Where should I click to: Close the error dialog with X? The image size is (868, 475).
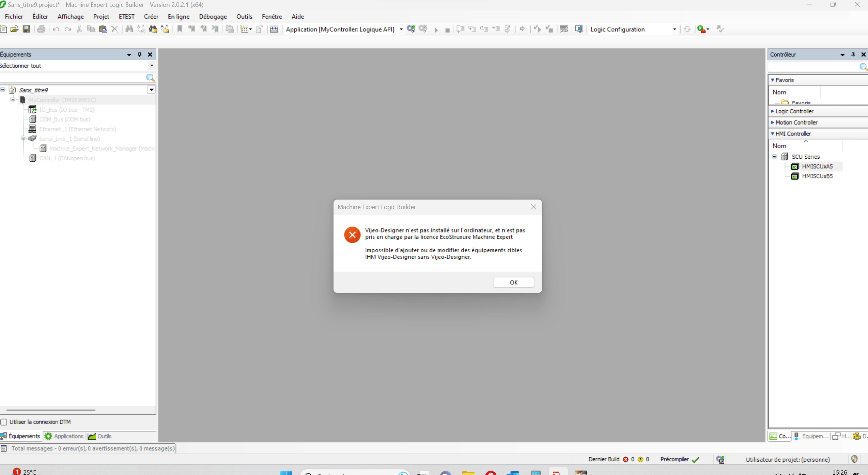[x=533, y=207]
